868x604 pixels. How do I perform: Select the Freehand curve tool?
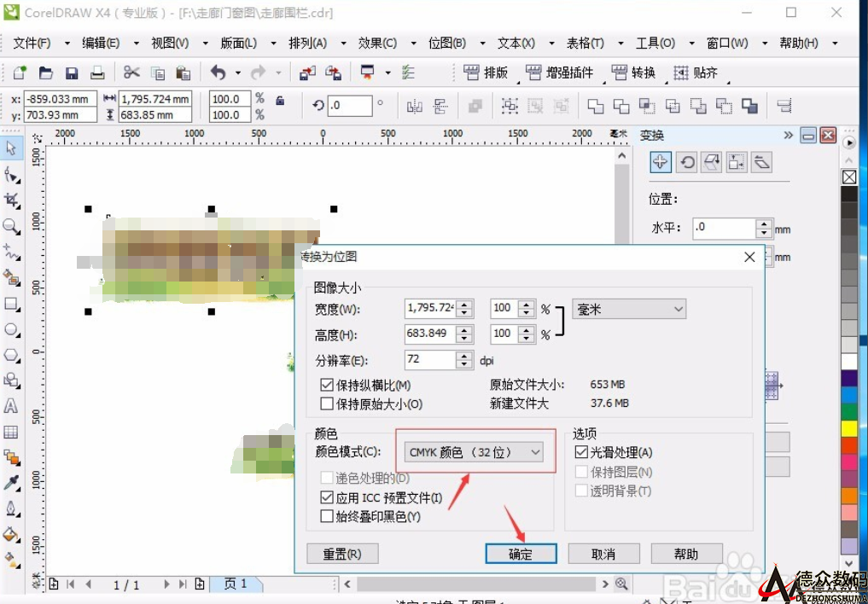point(11,252)
